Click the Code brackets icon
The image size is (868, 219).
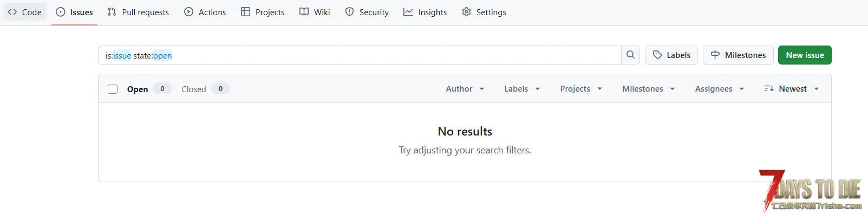(x=12, y=12)
